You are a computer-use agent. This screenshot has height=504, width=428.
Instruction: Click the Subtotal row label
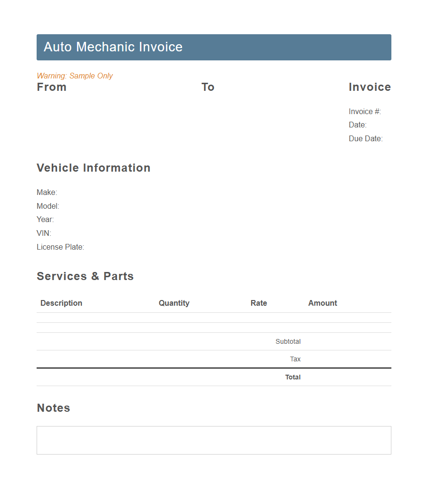(288, 341)
